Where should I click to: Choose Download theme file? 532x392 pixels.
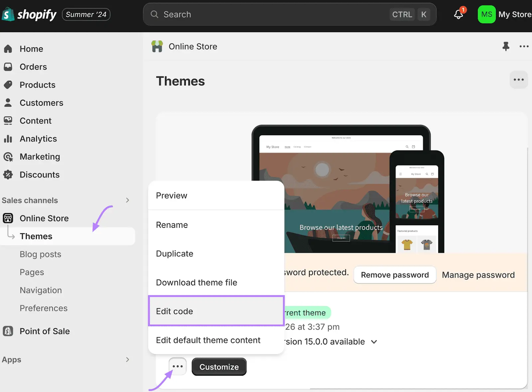coord(197,282)
